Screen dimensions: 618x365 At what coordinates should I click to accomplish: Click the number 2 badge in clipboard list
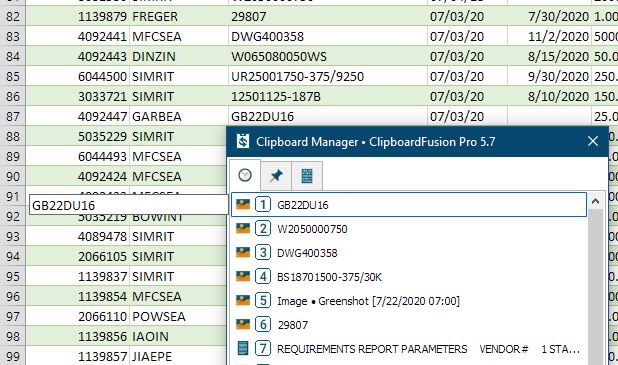click(x=263, y=229)
